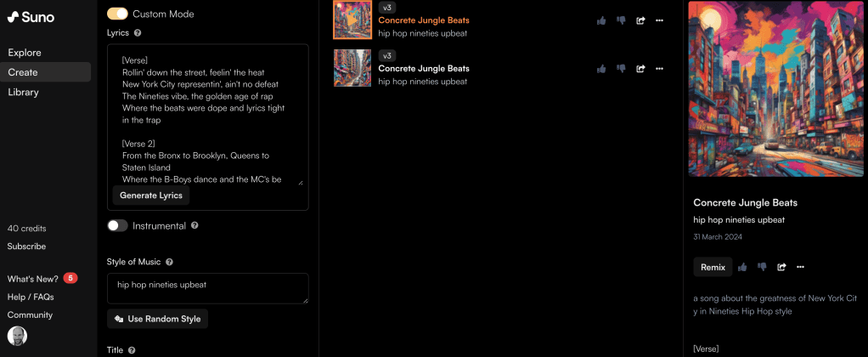Click the Generate Lyrics button
868x357 pixels.
(x=151, y=195)
